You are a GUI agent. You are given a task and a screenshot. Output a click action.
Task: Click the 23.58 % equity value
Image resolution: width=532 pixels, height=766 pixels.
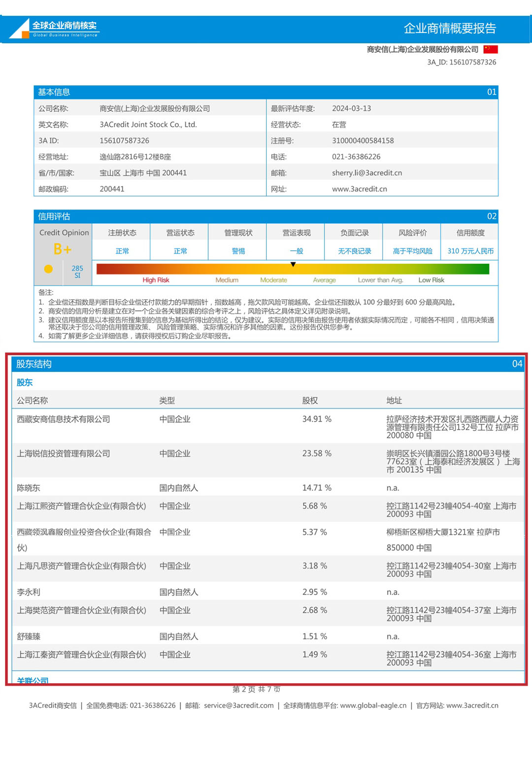click(x=317, y=453)
